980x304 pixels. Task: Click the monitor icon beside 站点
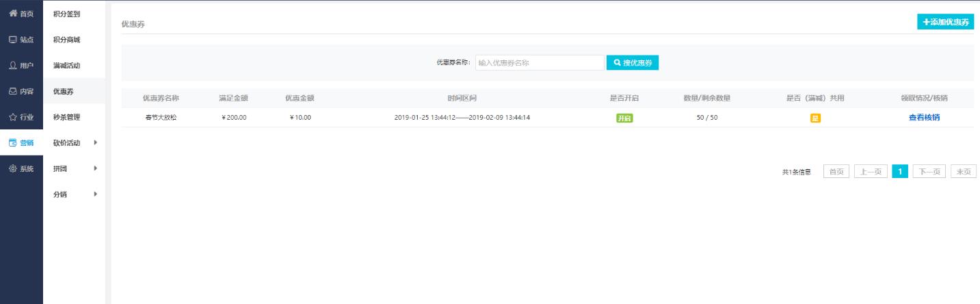(x=12, y=40)
